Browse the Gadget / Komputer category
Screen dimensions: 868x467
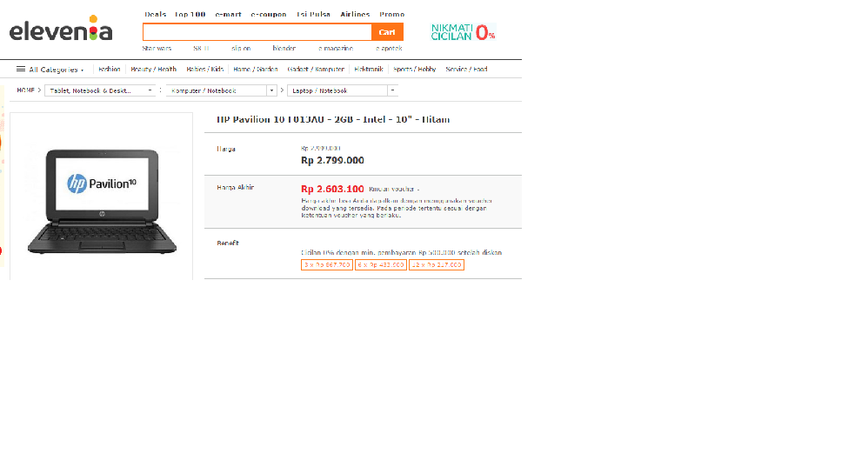316,70
